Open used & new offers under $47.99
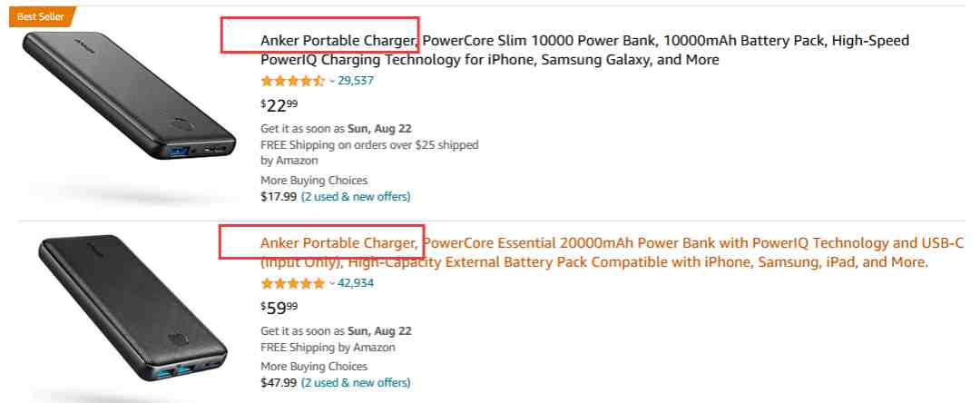 pos(356,382)
